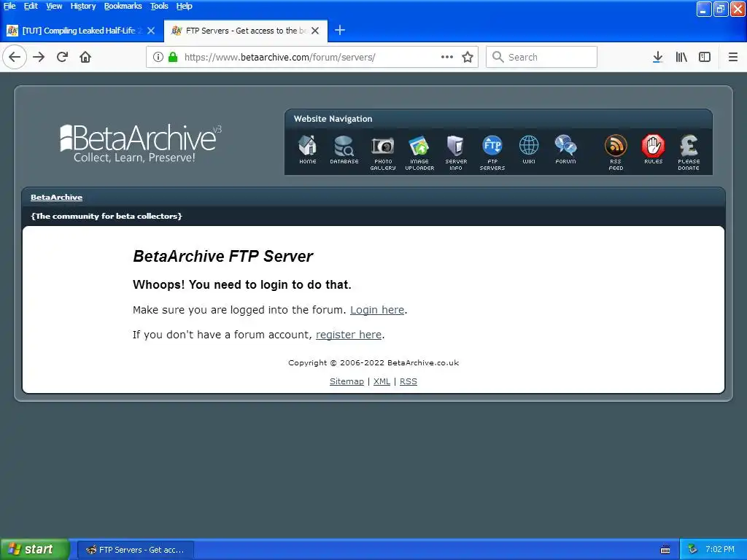Image resolution: width=747 pixels, height=560 pixels.
Task: Open the Please Donate pound icon
Action: tap(689, 153)
